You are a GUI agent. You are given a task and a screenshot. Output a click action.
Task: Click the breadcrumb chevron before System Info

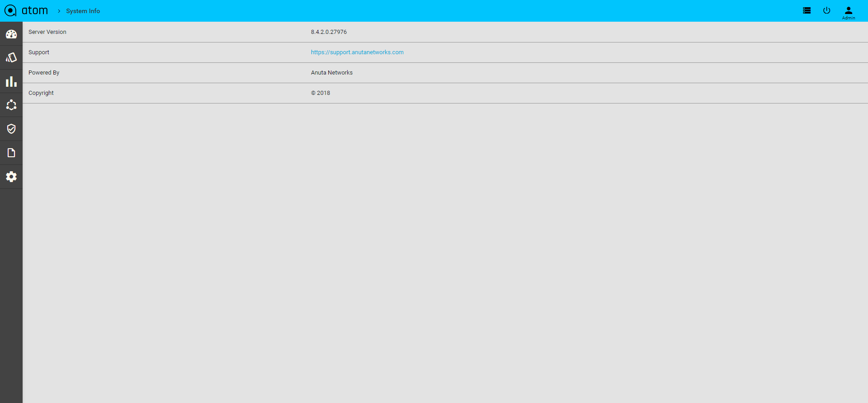tap(59, 11)
